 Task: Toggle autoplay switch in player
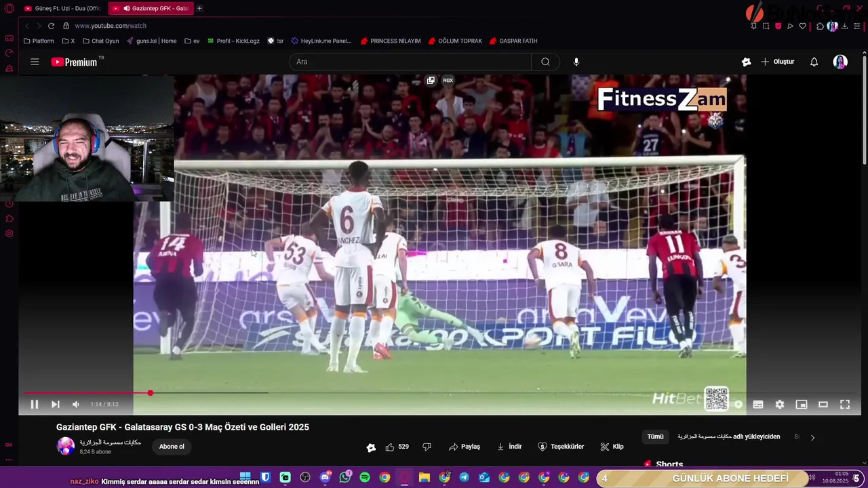(x=738, y=405)
